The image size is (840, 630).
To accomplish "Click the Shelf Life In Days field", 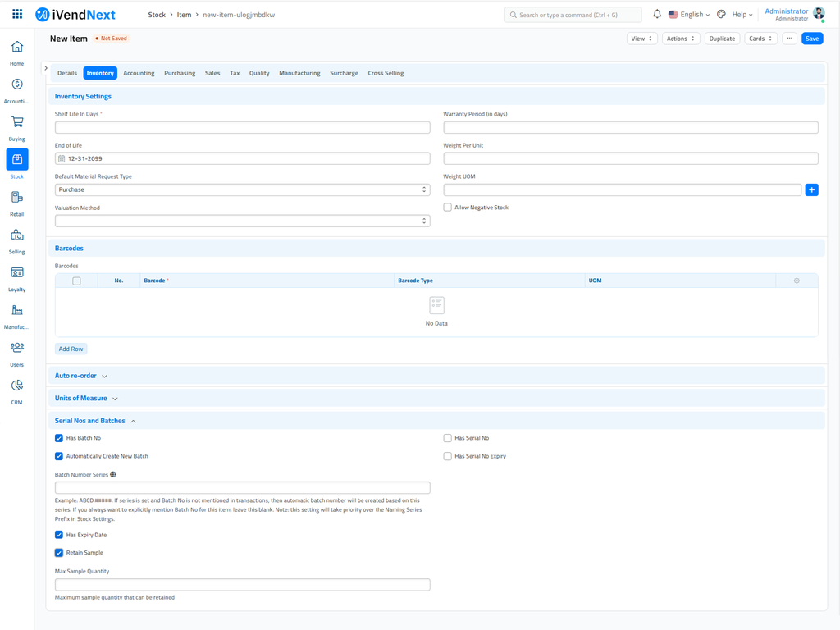I will coord(242,127).
